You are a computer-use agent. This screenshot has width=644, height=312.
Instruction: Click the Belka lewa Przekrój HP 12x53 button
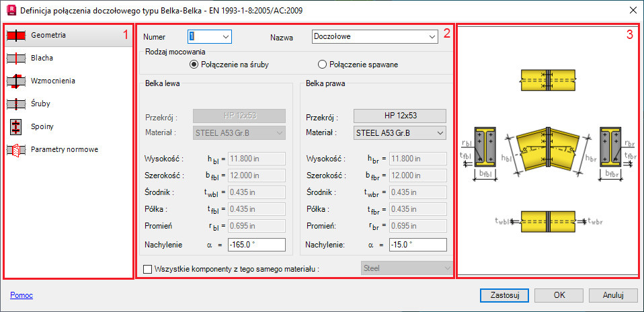pyautogui.click(x=239, y=116)
